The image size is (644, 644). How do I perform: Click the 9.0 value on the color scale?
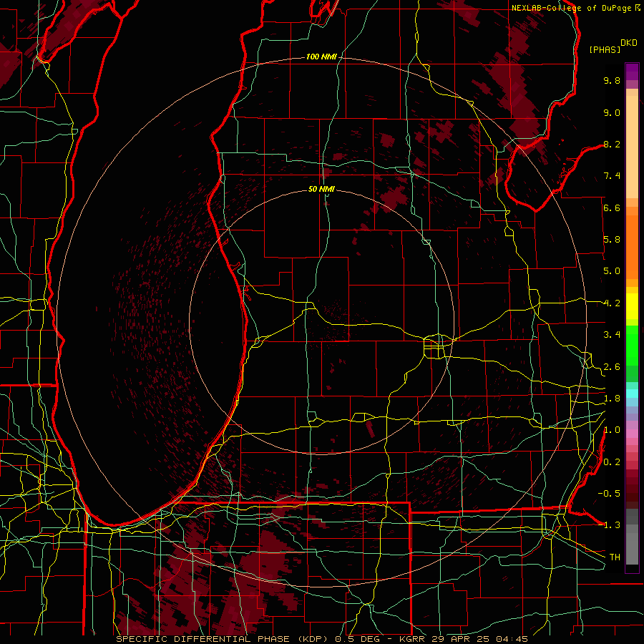tap(612, 112)
